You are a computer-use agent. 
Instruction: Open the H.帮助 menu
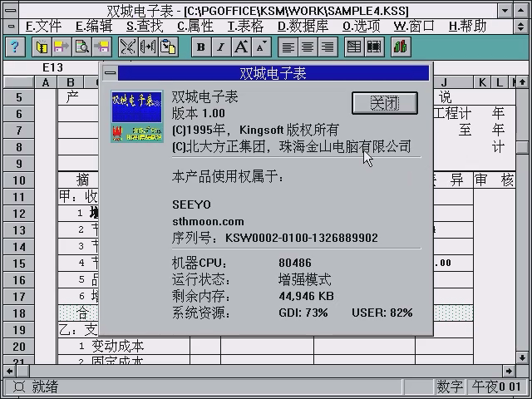tap(467, 26)
